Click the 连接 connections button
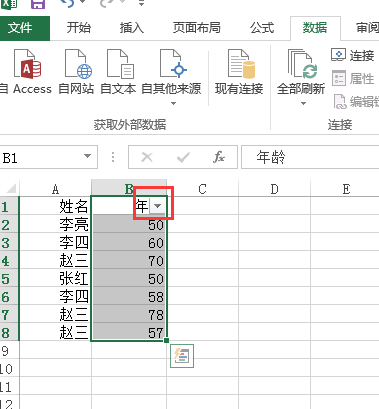 (x=353, y=55)
